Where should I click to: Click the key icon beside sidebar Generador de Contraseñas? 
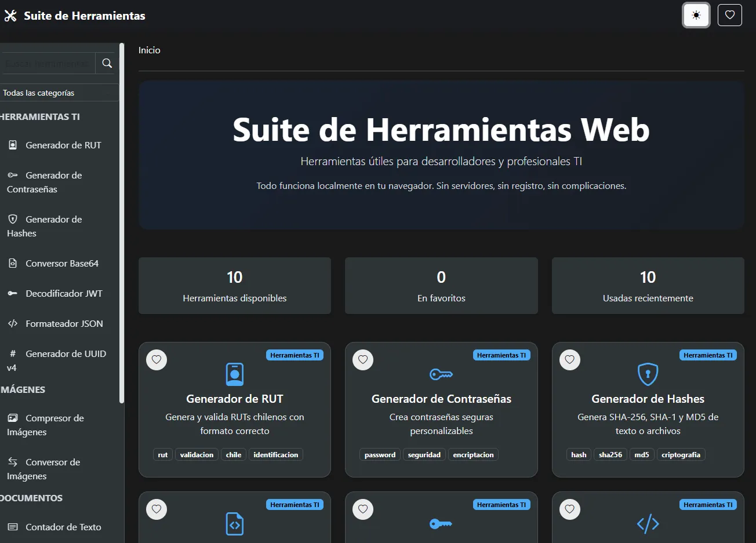pos(13,175)
